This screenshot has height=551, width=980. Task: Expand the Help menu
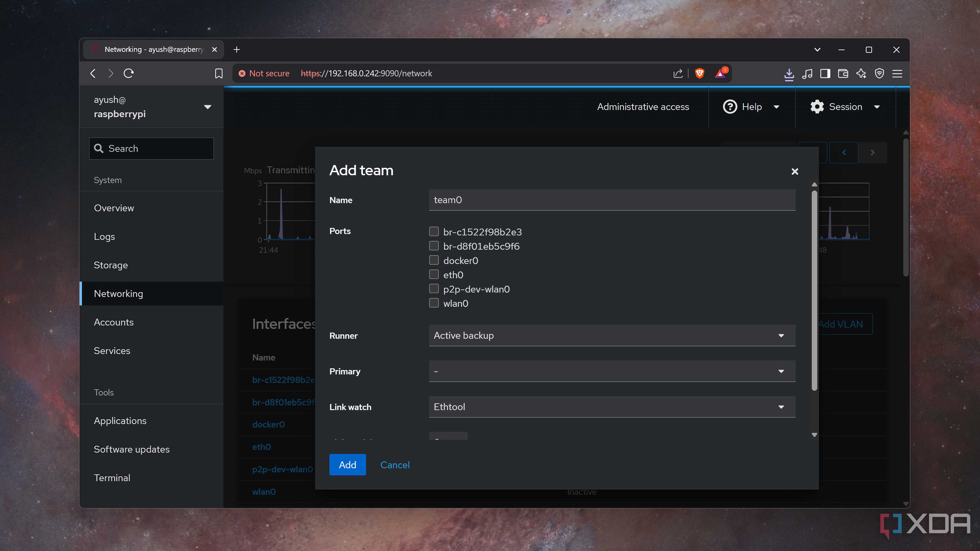coord(776,107)
